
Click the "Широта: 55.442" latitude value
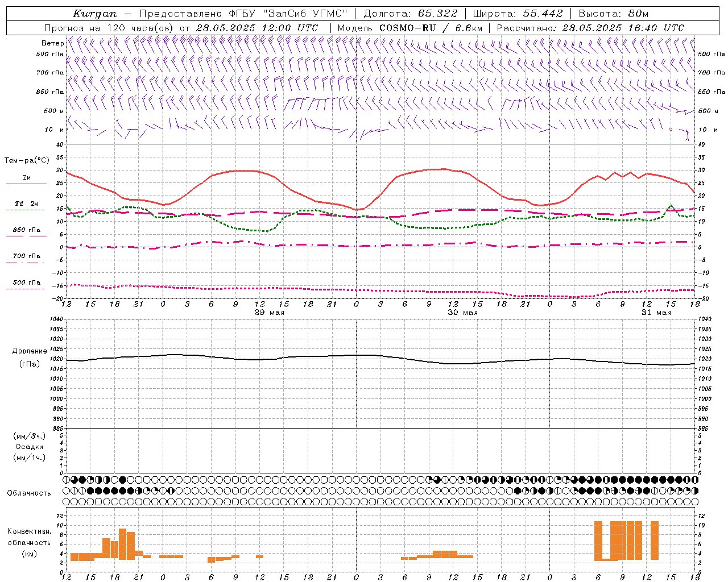[518, 14]
